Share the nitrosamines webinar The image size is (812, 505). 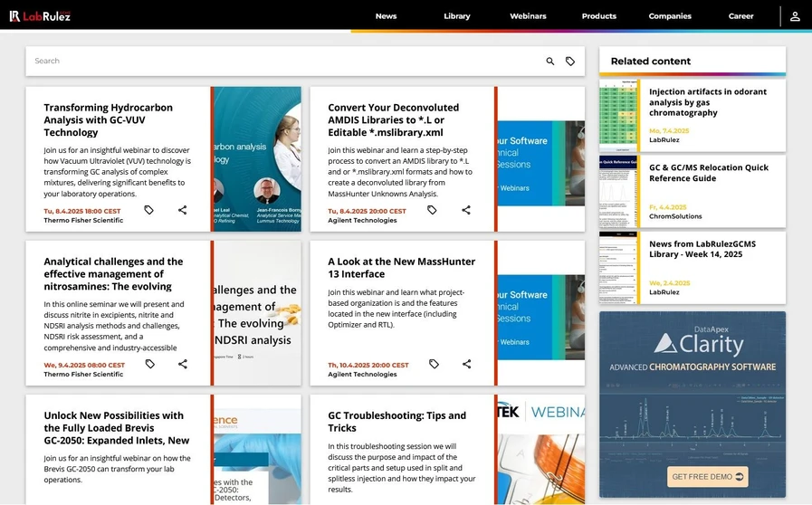[183, 364]
